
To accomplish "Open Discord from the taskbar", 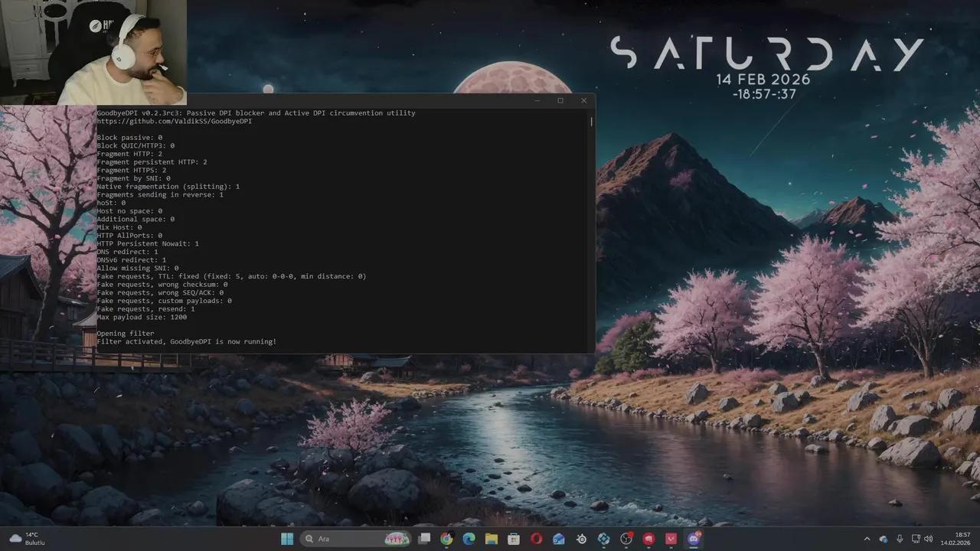I will click(x=694, y=539).
